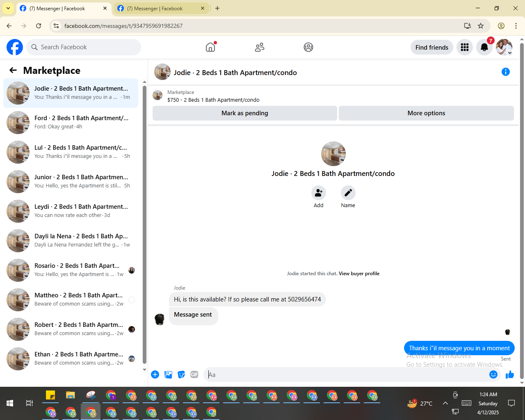Open the Windows Start menu
The width and height of the screenshot is (525, 420).
click(10, 403)
